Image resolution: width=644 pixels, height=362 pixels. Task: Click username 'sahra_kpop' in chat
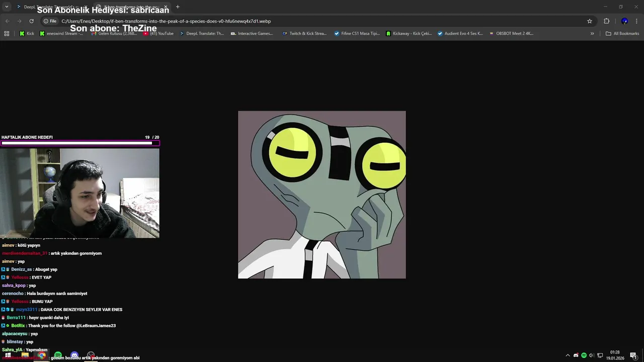tap(14, 286)
